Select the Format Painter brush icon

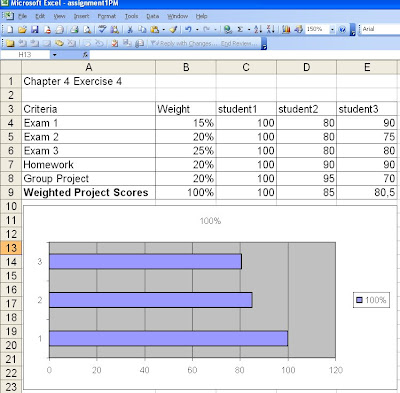tap(173, 30)
